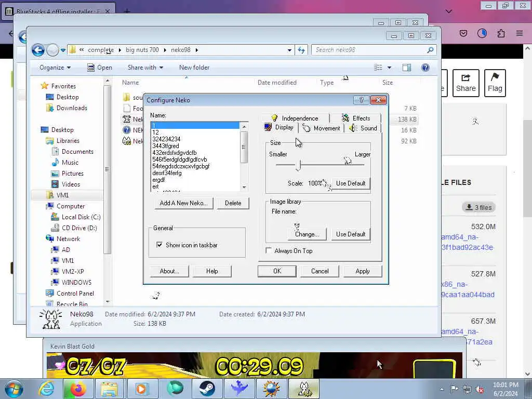
Task: Click the refresh button beside address bar
Action: 301,50
